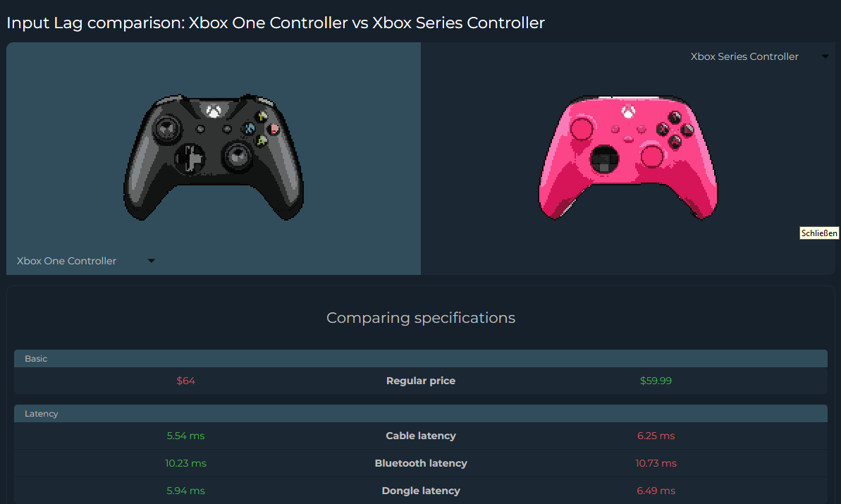Image resolution: width=841 pixels, height=504 pixels.
Task: Click the Cable latency row label
Action: click(420, 436)
